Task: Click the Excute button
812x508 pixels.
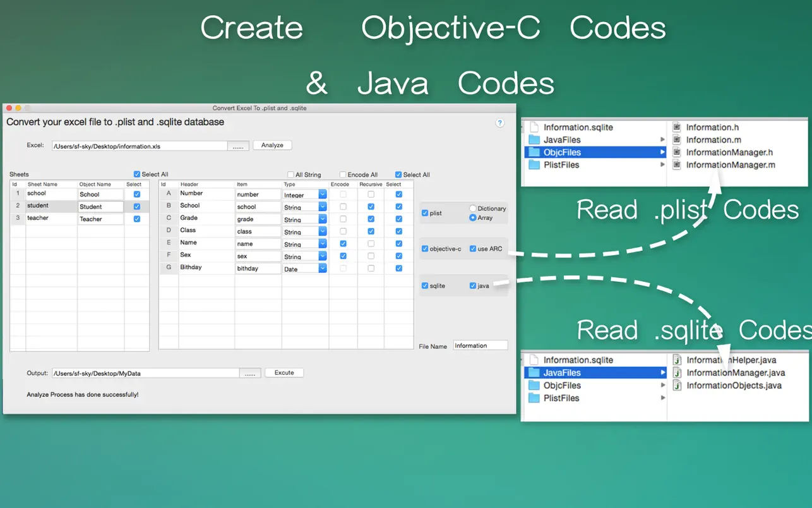Action: click(284, 373)
